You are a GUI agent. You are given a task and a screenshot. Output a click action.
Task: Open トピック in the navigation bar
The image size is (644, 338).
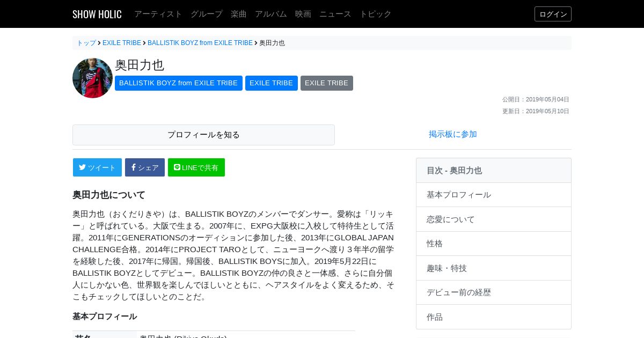pos(376,14)
